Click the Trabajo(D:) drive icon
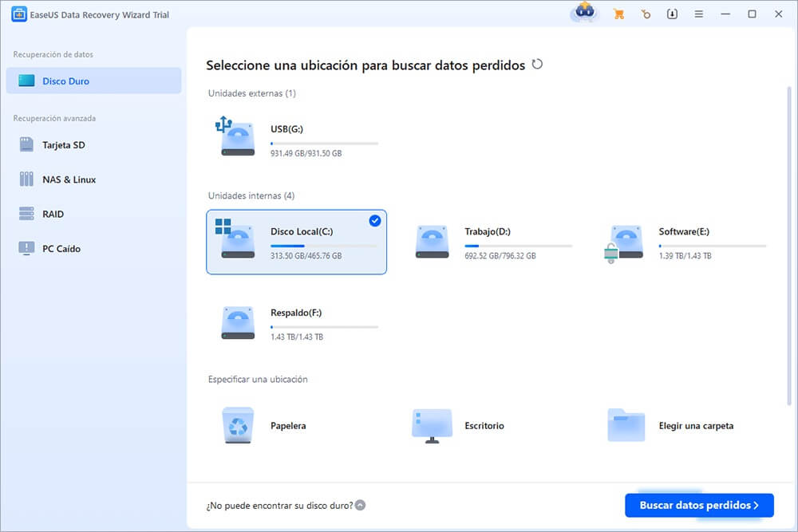798x532 pixels. coord(432,242)
